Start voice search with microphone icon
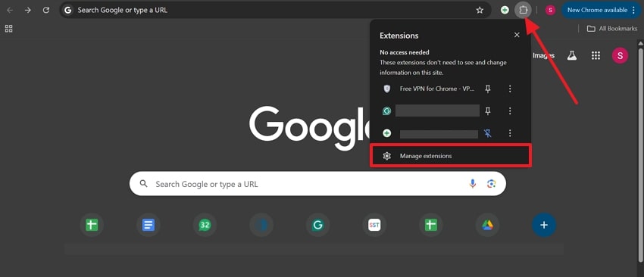The height and width of the screenshot is (277, 644). tap(473, 184)
